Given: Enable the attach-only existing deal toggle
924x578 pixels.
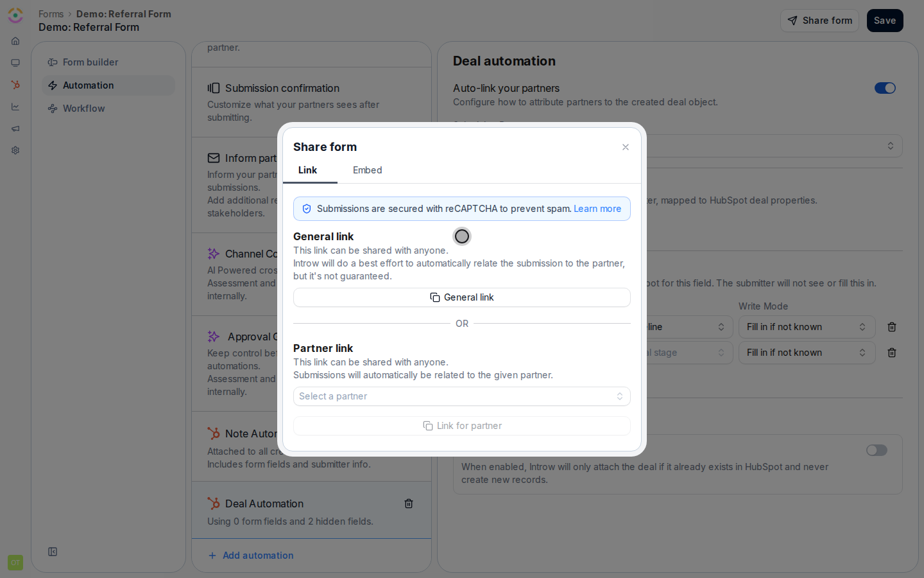Looking at the screenshot, I should (877, 450).
